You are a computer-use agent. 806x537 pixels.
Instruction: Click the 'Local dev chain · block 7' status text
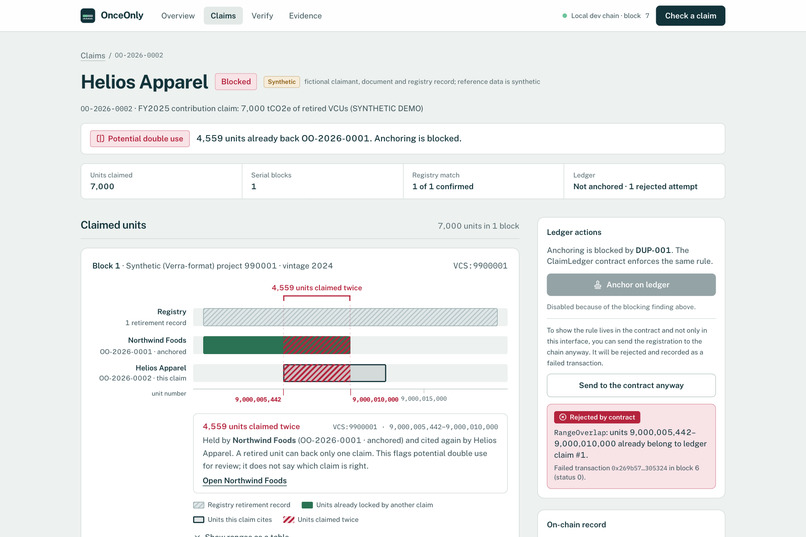click(x=610, y=16)
